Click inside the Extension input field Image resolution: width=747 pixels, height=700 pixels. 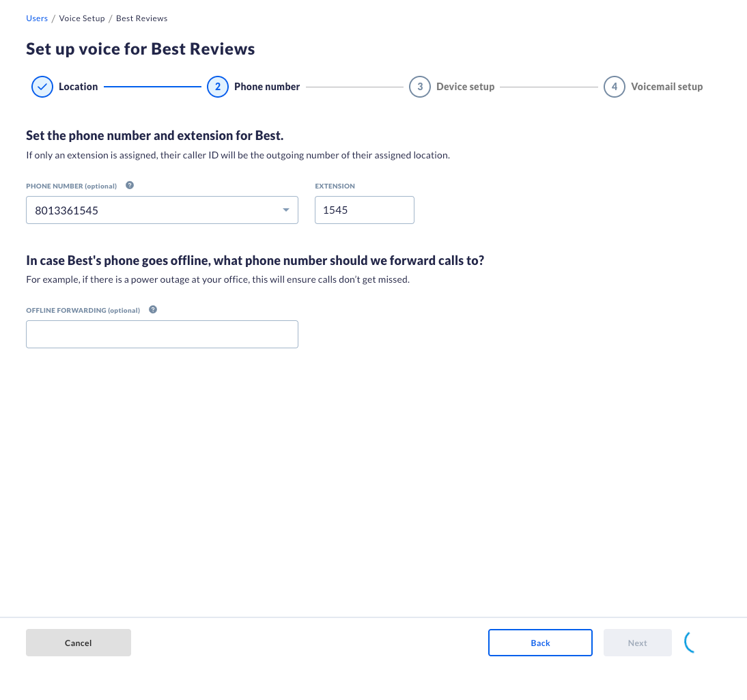(364, 210)
